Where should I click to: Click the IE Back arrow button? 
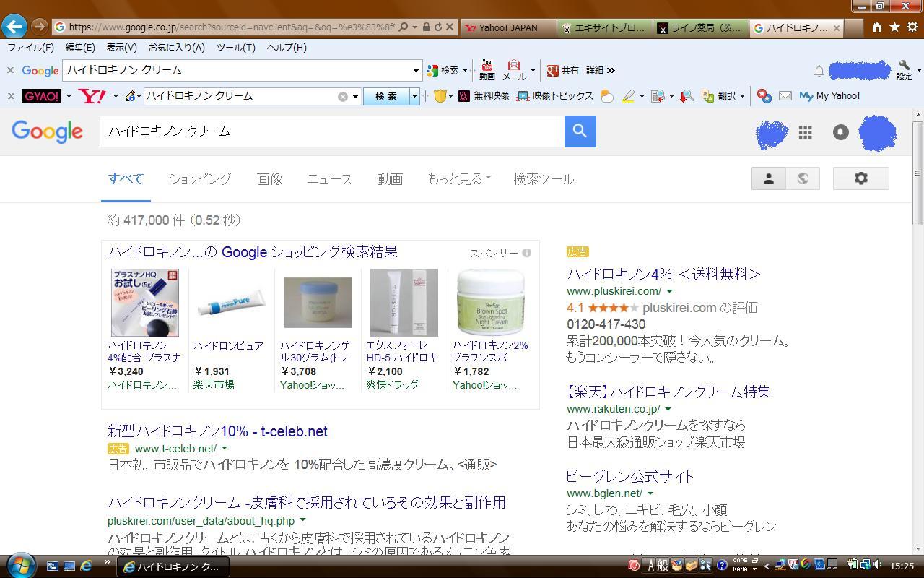14,27
